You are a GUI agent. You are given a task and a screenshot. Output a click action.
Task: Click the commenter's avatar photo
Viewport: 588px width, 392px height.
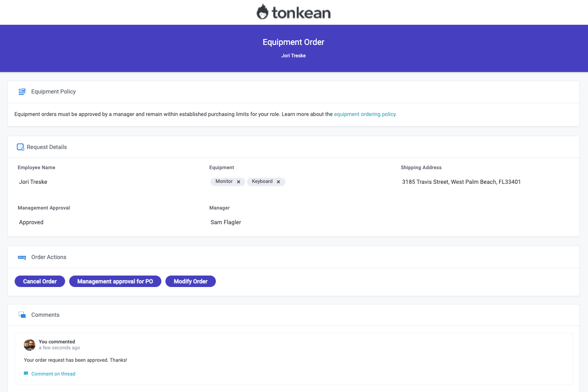click(x=29, y=345)
